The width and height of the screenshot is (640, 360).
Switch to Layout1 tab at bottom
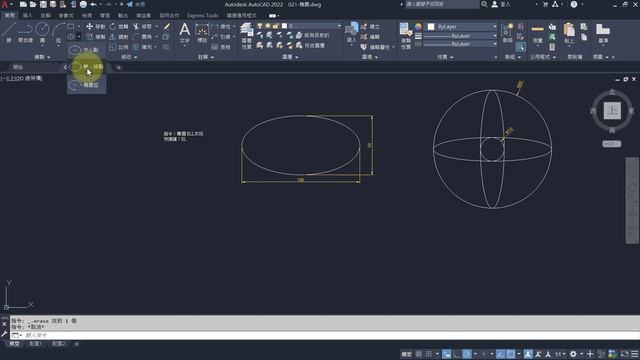[36, 344]
